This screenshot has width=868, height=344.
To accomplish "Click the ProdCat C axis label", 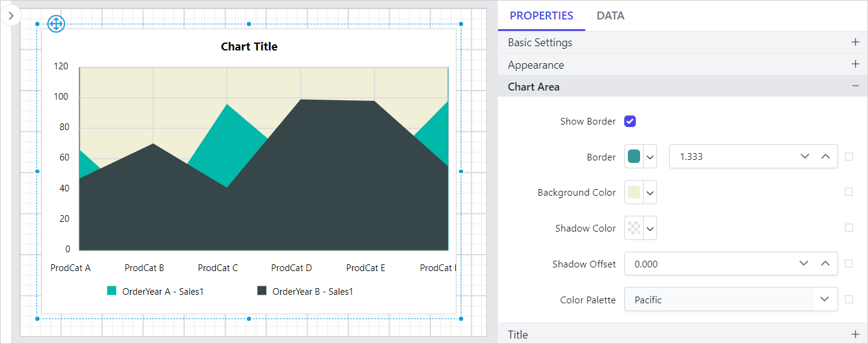I will point(218,268).
